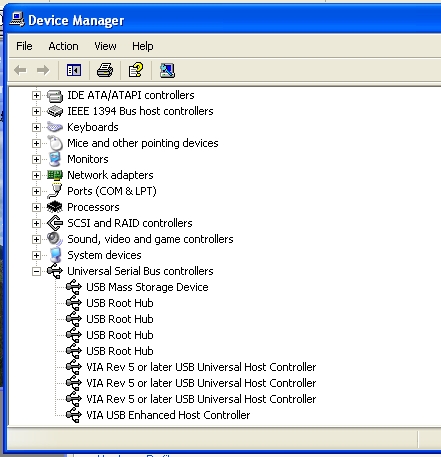Collapse Universal Serial Bus controllers node
The image size is (441, 457).
tap(36, 272)
